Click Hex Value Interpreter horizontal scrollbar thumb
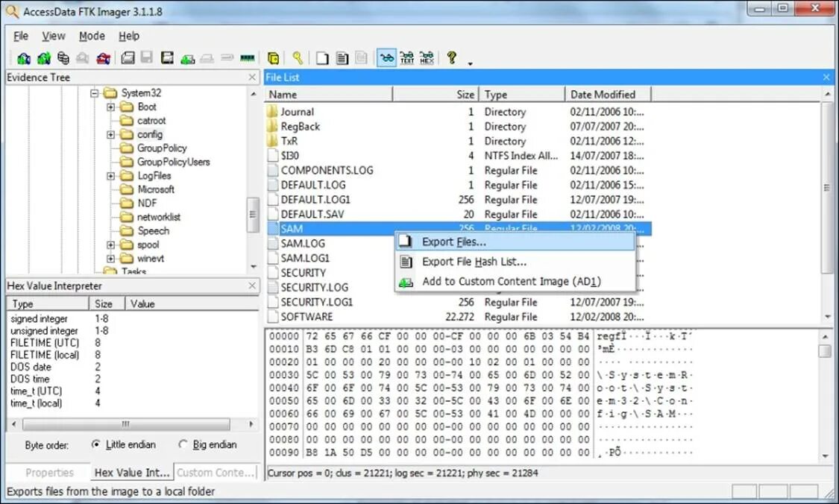 point(126,423)
